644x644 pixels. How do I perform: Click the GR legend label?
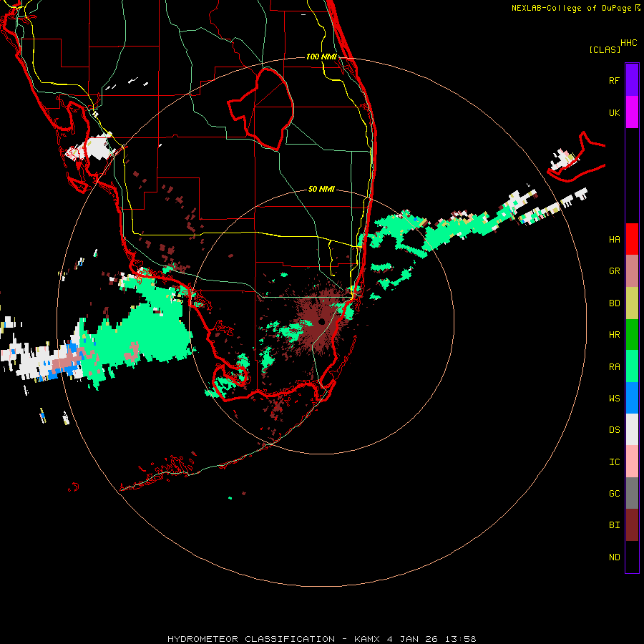click(614, 271)
